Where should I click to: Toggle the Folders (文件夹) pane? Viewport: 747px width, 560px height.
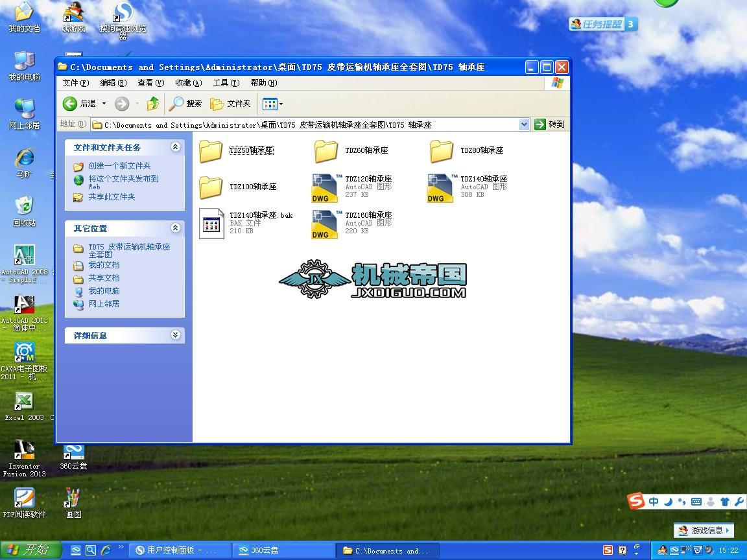click(x=231, y=103)
